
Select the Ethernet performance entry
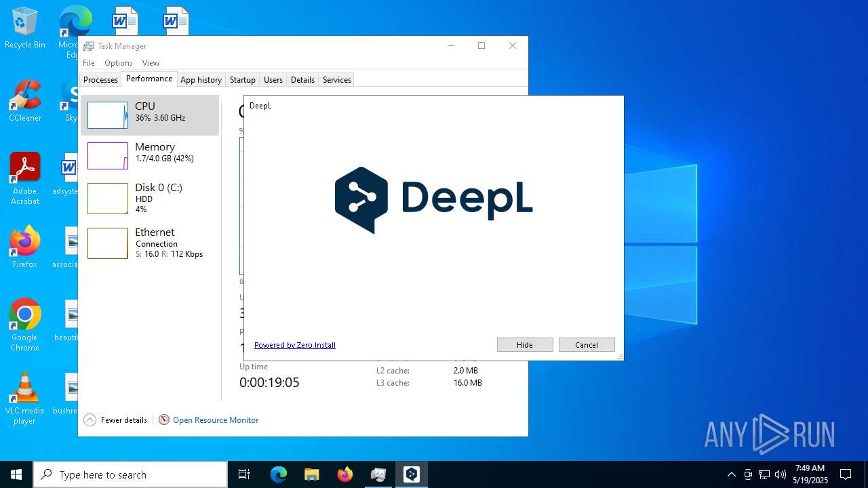[150, 243]
